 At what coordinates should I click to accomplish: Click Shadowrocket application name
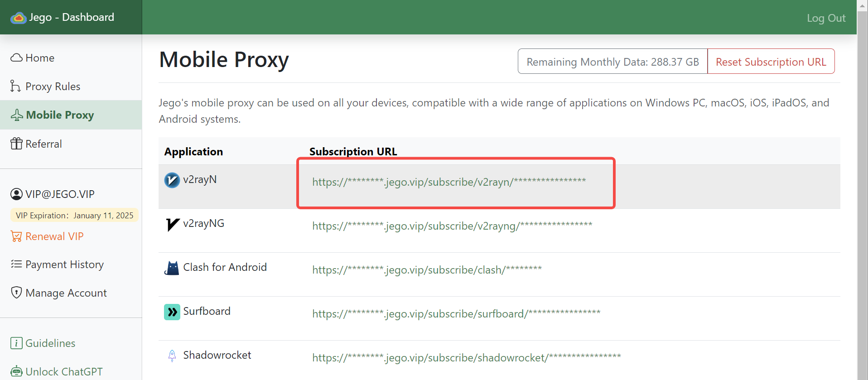pos(217,355)
